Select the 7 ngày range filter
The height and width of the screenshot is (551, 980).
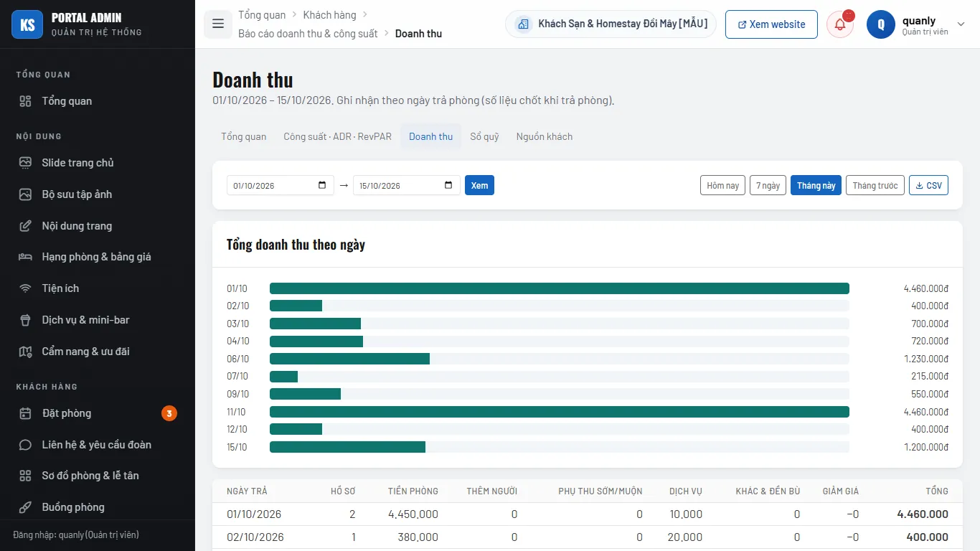pos(768,185)
